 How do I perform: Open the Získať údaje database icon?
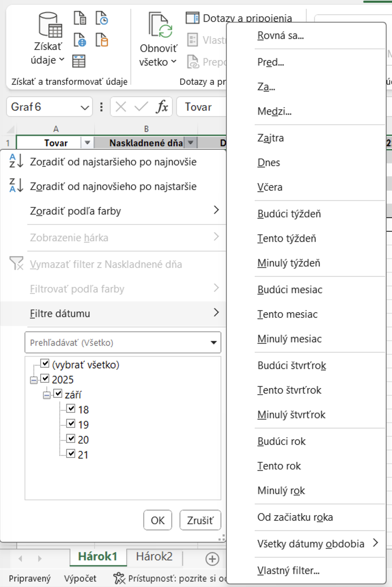50,25
